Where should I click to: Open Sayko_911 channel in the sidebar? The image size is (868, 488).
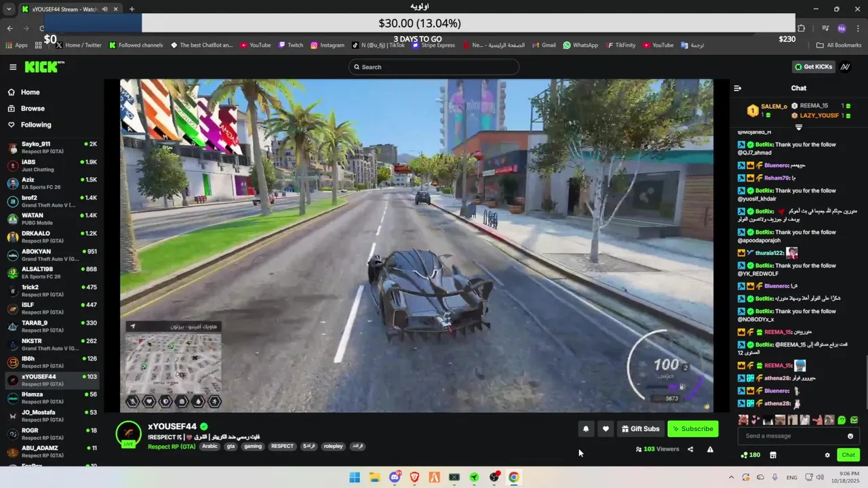52,147
